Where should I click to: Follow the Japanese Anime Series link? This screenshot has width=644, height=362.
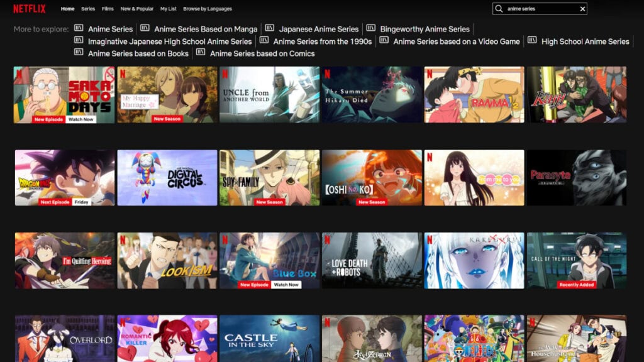tap(319, 29)
